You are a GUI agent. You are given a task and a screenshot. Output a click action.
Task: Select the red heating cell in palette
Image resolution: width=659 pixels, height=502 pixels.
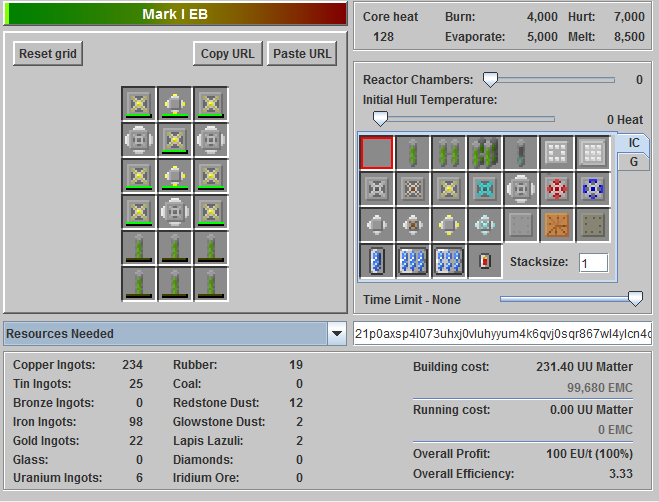point(485,261)
